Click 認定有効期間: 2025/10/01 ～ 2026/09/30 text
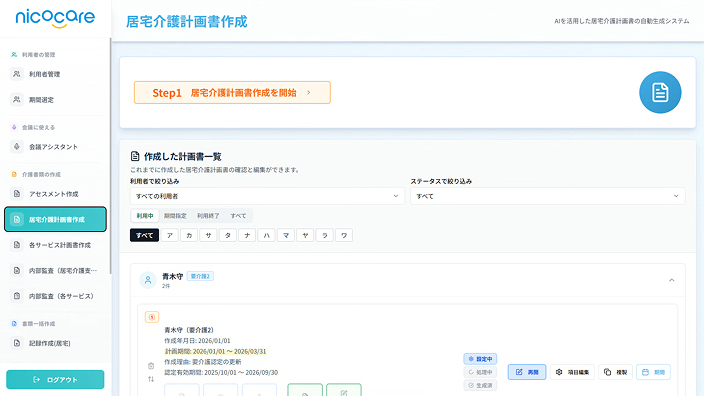This screenshot has width=704, height=396. (221, 373)
